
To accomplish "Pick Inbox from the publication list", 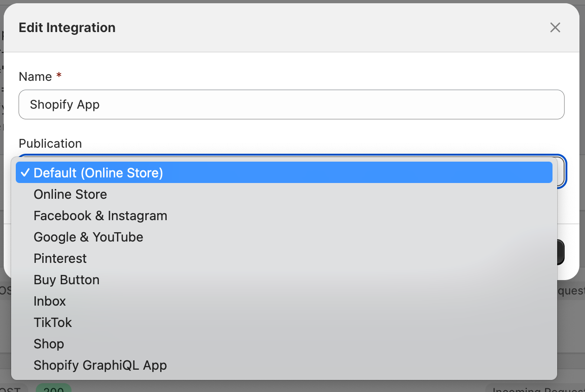I will pos(50,301).
